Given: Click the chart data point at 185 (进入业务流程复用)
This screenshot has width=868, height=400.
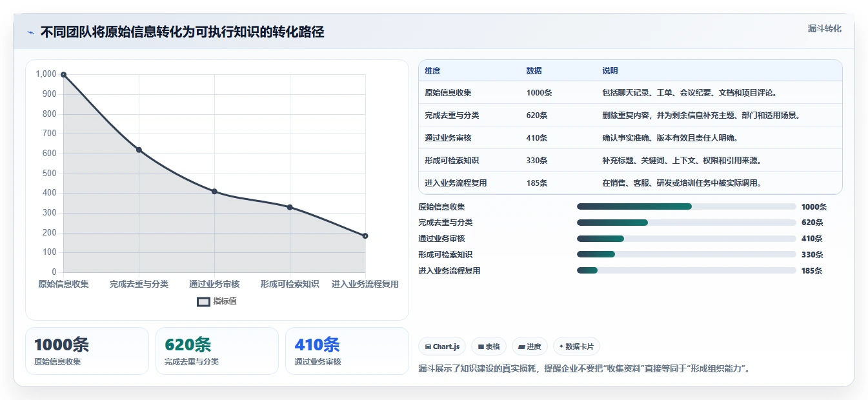Looking at the screenshot, I should [x=365, y=236].
